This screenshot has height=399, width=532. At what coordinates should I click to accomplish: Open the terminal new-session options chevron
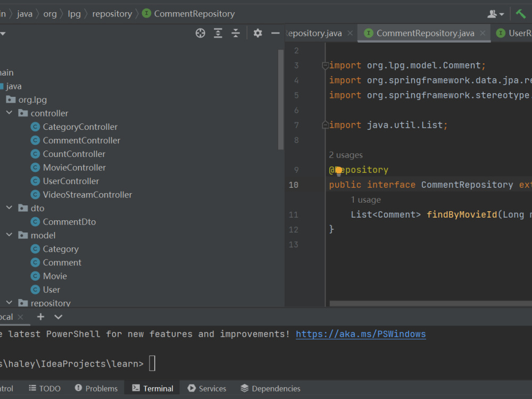[59, 317]
